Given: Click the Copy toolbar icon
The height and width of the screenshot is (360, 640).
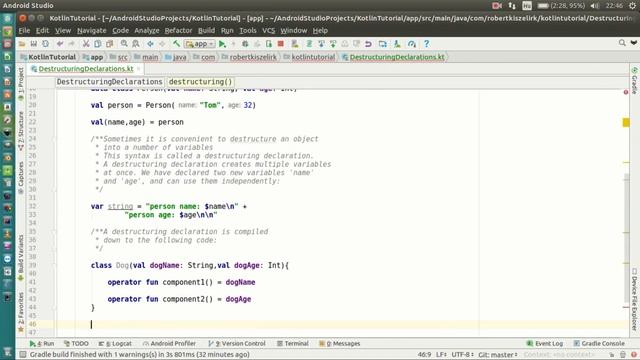Looking at the screenshot, I should tap(98, 44).
